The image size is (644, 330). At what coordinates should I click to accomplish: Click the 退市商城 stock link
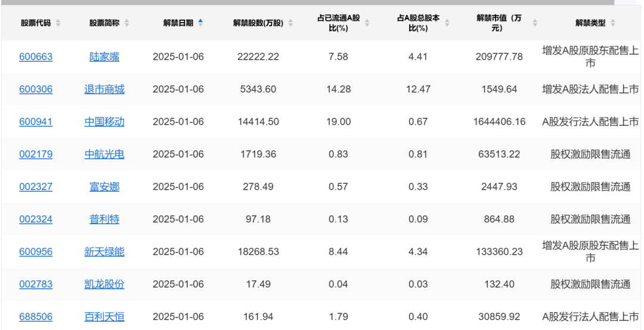104,90
